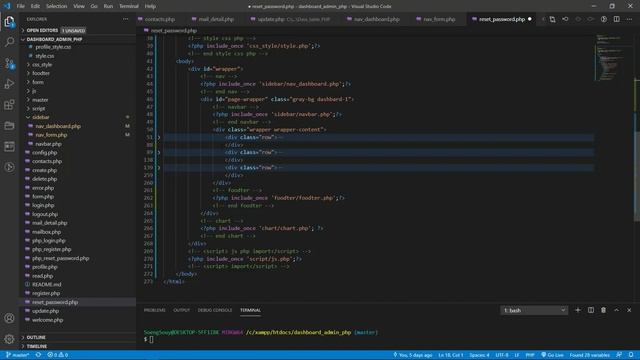
Task: Click the split editor icon
Action: [x=616, y=19]
